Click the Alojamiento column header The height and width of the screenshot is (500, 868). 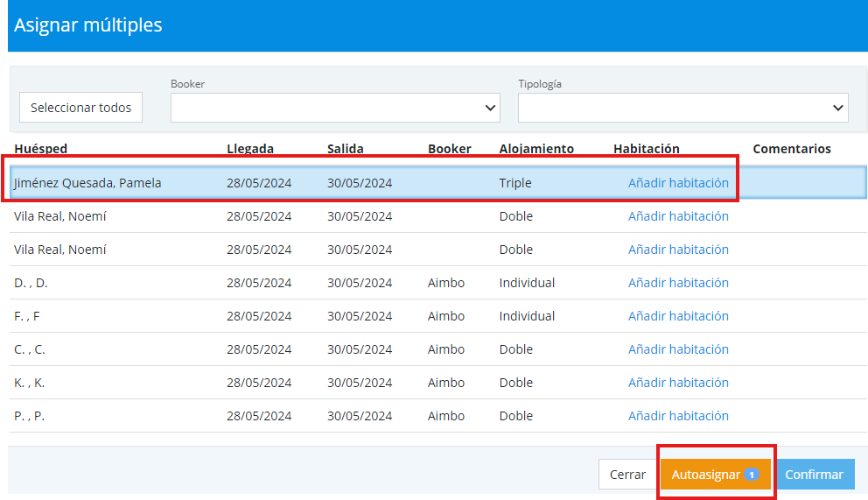536,149
